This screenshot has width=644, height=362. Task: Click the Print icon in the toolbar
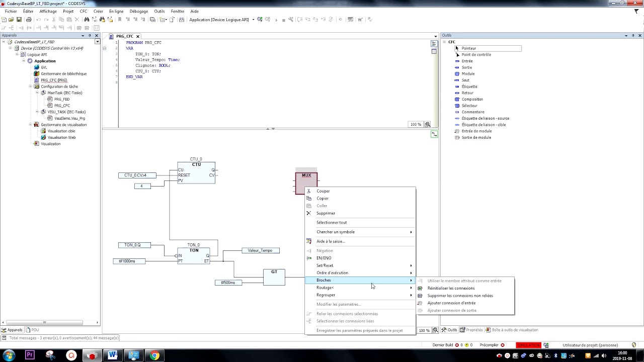(29, 20)
